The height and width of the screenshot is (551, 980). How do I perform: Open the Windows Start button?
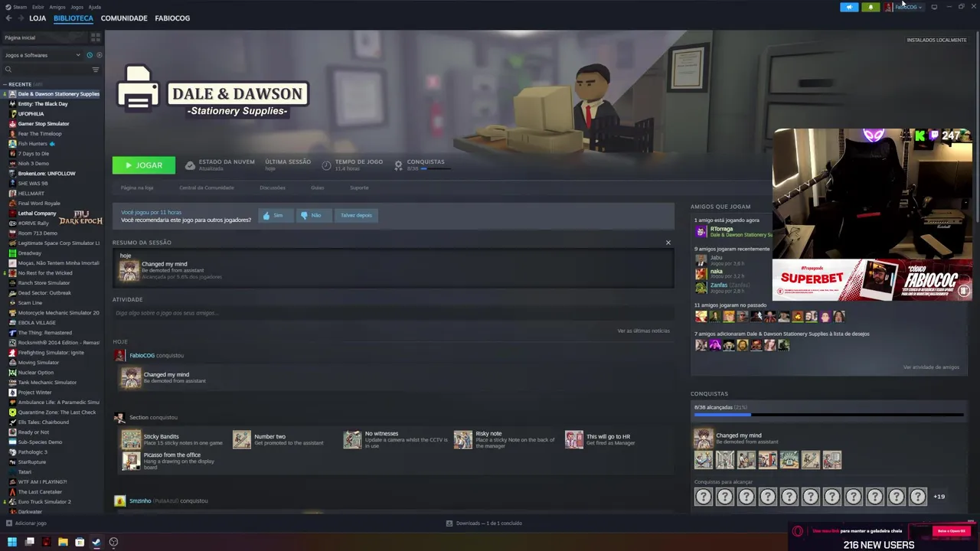[11, 542]
